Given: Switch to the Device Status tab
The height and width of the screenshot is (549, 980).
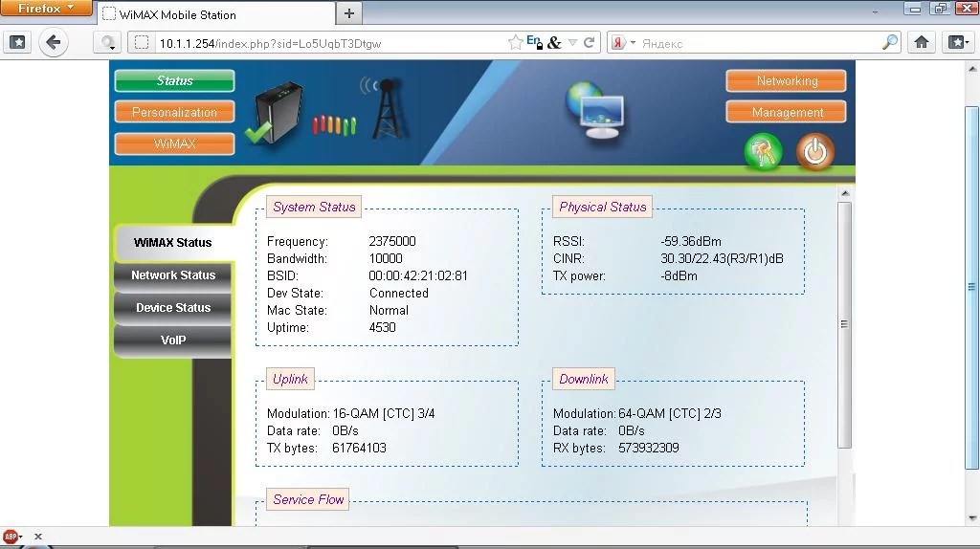Looking at the screenshot, I should (x=173, y=308).
